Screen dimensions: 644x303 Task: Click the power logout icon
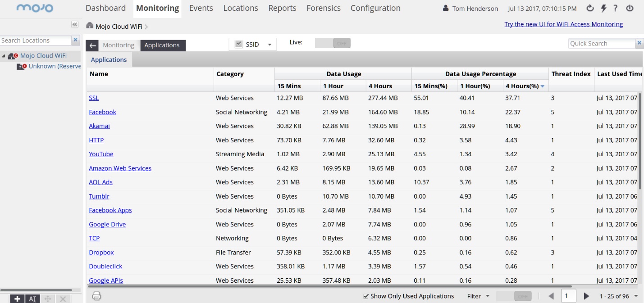coord(630,9)
